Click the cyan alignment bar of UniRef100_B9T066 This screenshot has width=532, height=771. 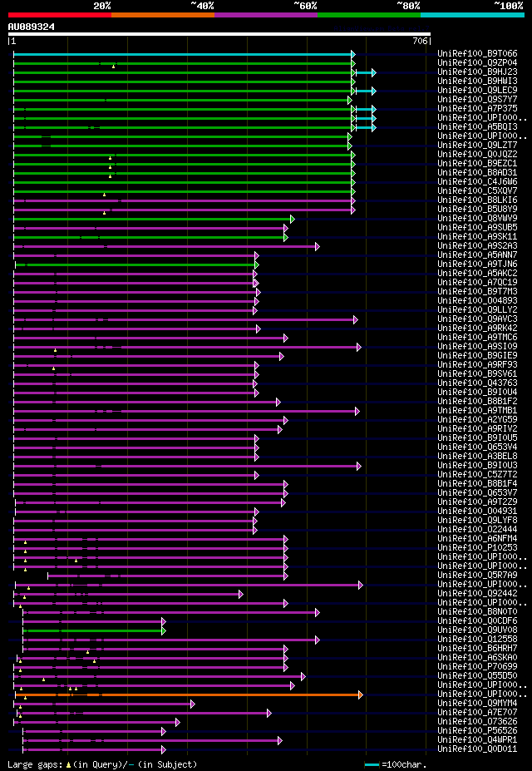182,54
